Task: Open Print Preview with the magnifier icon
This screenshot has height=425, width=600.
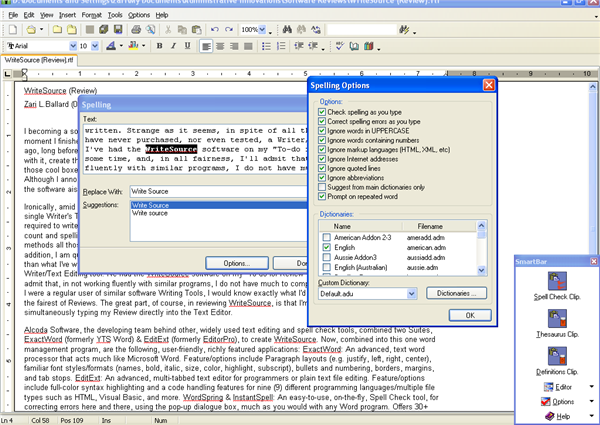Action: click(x=150, y=29)
